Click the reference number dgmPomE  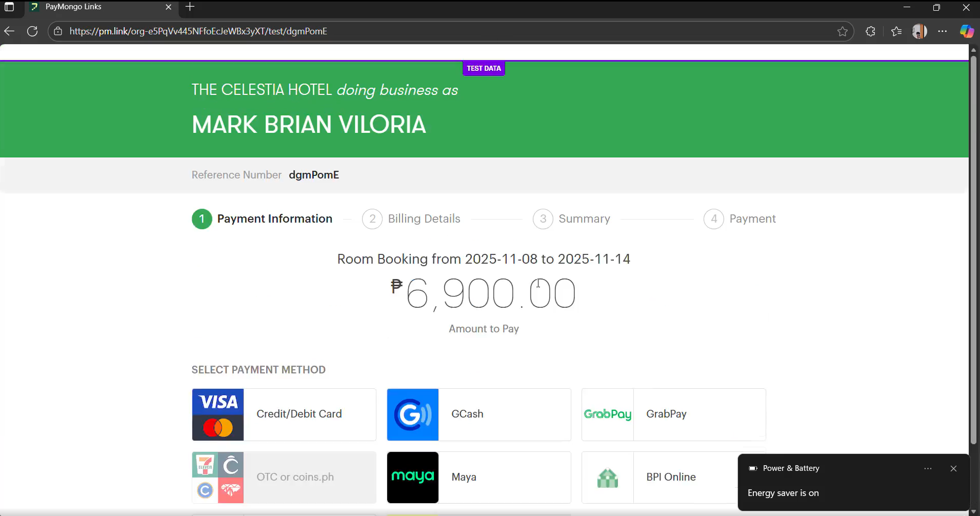pyautogui.click(x=314, y=175)
